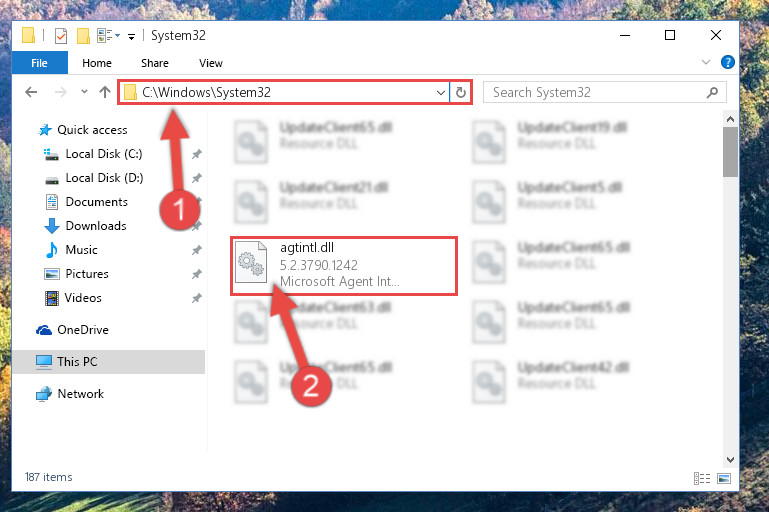
Task: Unpin Local Disk (C:) from Quick access
Action: tap(197, 154)
